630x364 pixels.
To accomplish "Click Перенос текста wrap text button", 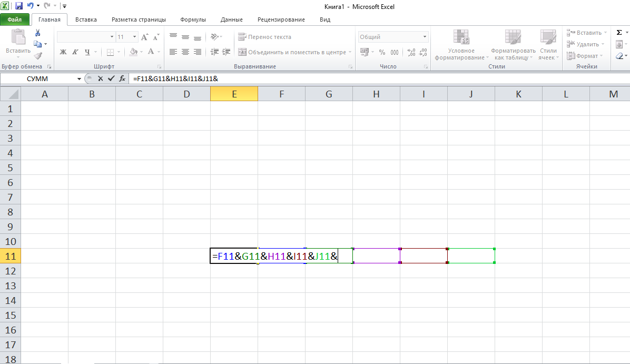I will (265, 36).
